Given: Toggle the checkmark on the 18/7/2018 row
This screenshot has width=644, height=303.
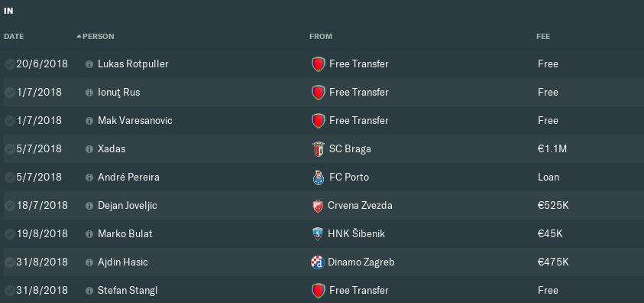Looking at the screenshot, I should pos(9,206).
